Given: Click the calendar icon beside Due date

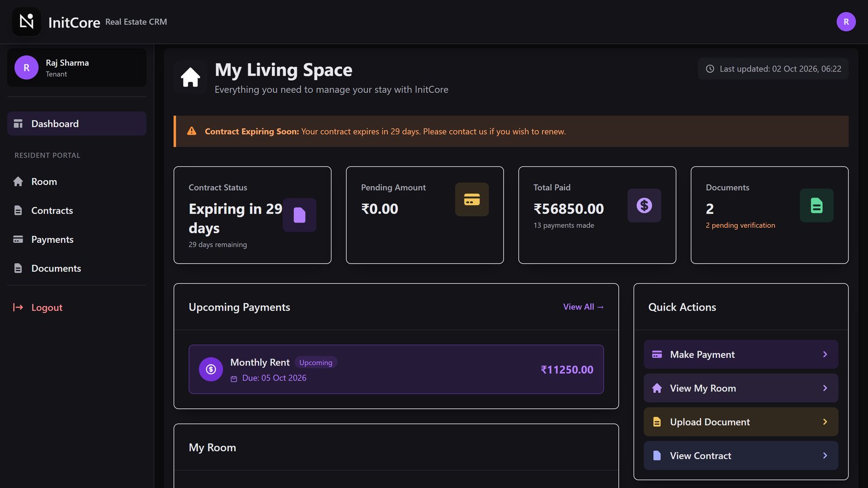Looking at the screenshot, I should (x=234, y=378).
